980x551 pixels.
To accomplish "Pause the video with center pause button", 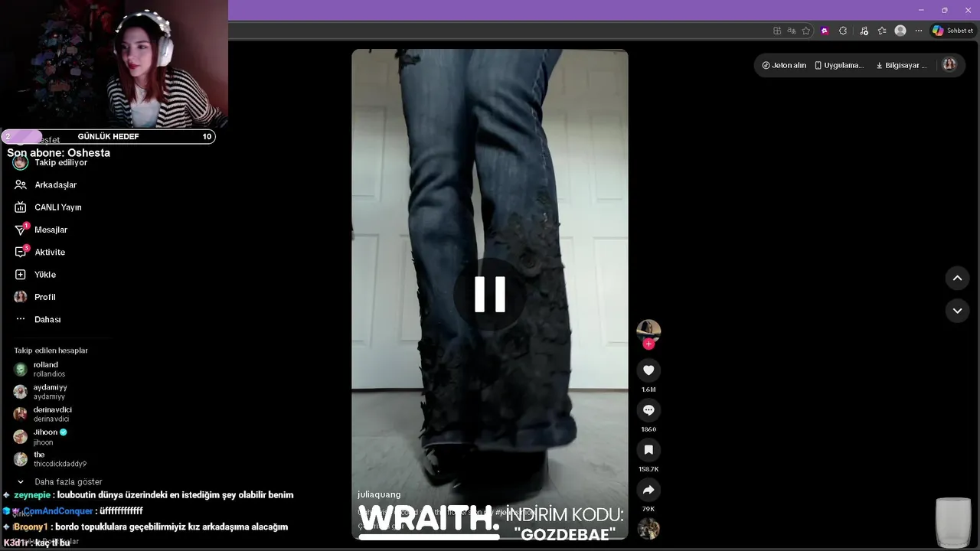I will (490, 294).
